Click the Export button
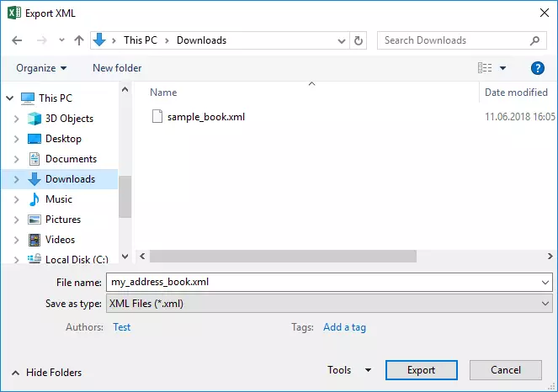Screen dimensions: 558x392 point(421,370)
